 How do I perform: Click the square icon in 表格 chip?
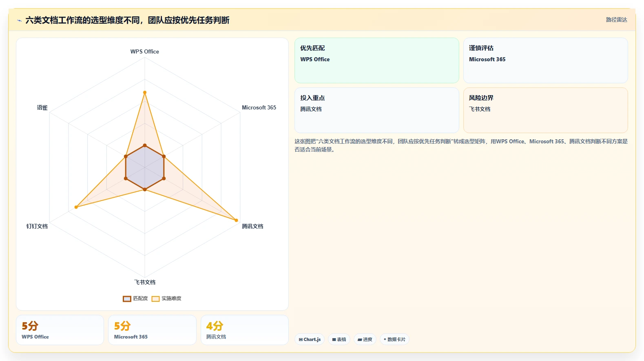pyautogui.click(x=334, y=340)
